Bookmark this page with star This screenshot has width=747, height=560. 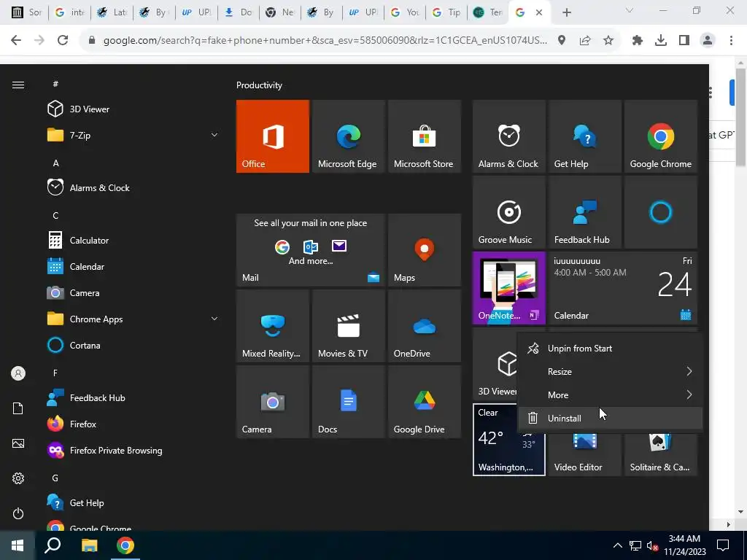(x=608, y=41)
